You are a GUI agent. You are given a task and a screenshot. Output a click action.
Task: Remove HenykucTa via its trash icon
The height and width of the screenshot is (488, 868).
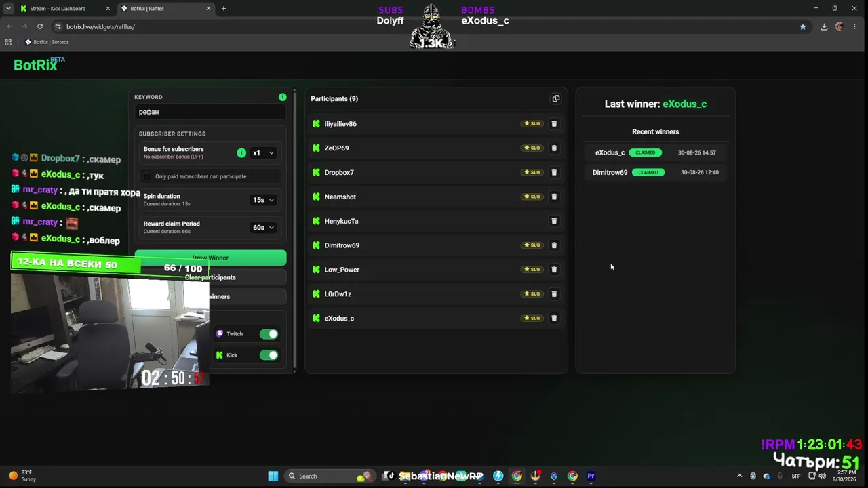[554, 222]
